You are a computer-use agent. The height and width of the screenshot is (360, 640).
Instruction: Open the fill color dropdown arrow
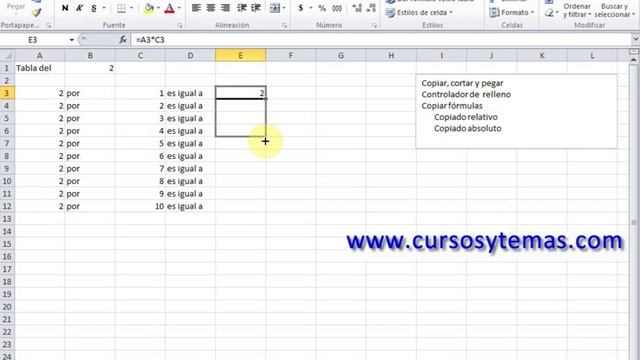[x=158, y=8]
